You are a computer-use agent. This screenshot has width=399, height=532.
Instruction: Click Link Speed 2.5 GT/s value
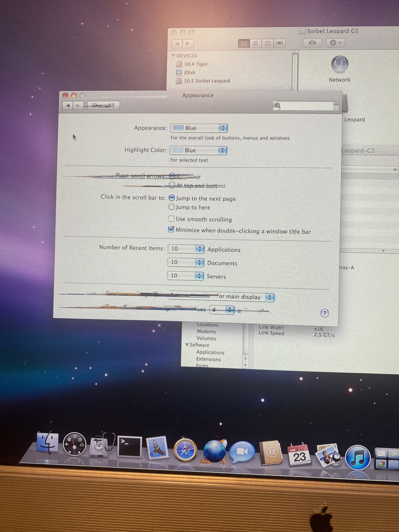324,335
